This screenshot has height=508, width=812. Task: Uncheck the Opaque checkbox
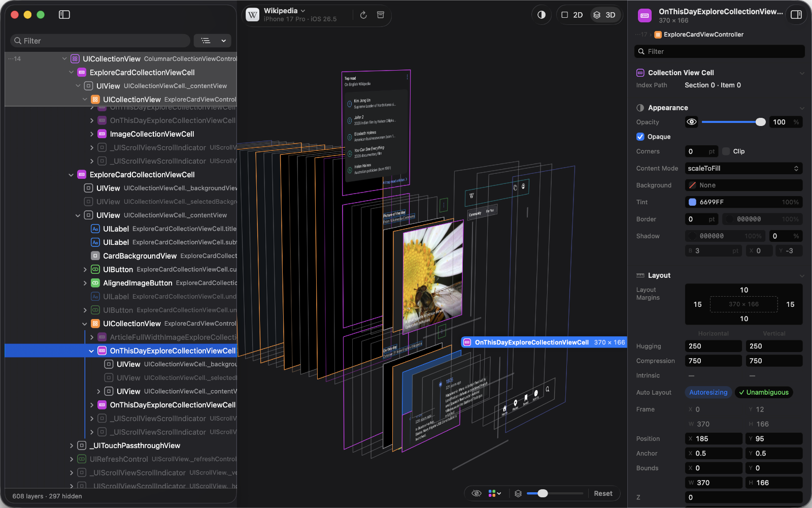coord(640,137)
